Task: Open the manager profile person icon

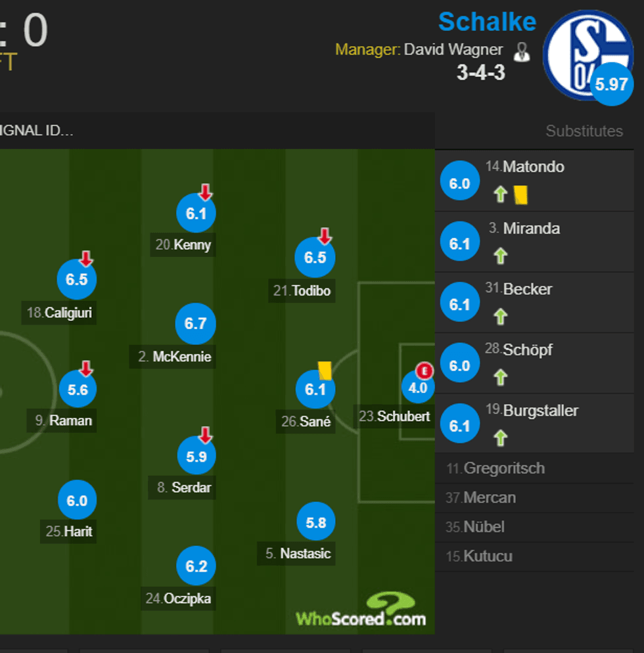Action: (x=522, y=50)
